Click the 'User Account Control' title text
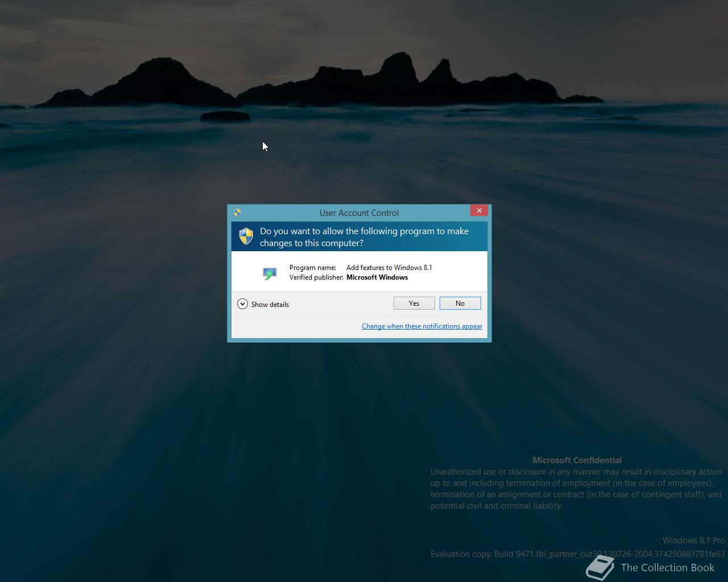 [x=359, y=213]
